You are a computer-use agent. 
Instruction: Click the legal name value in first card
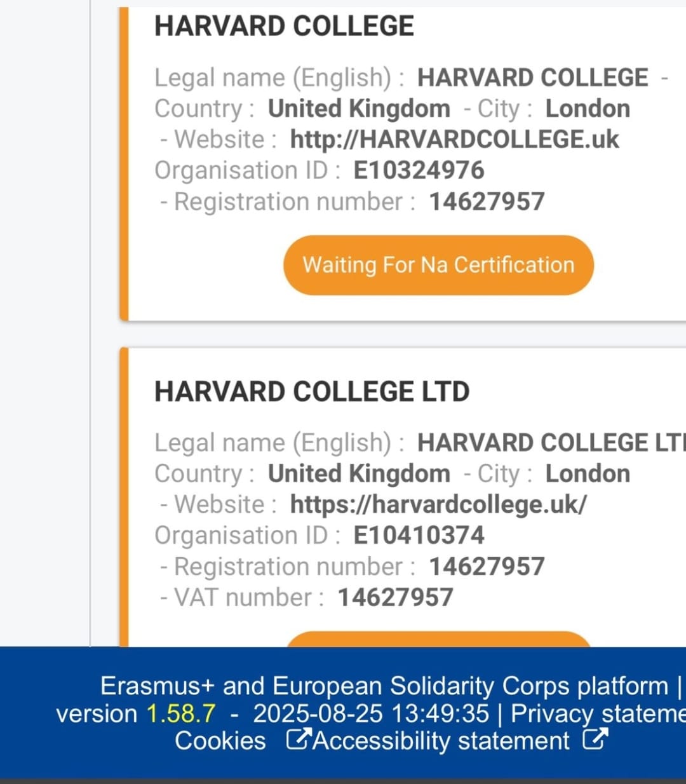coord(532,78)
